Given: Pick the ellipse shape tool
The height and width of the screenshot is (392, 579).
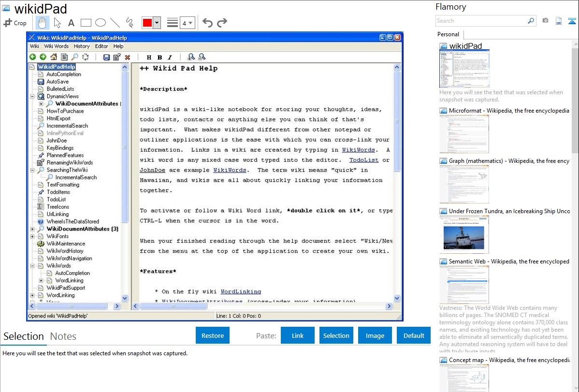Looking at the screenshot, I should [101, 23].
